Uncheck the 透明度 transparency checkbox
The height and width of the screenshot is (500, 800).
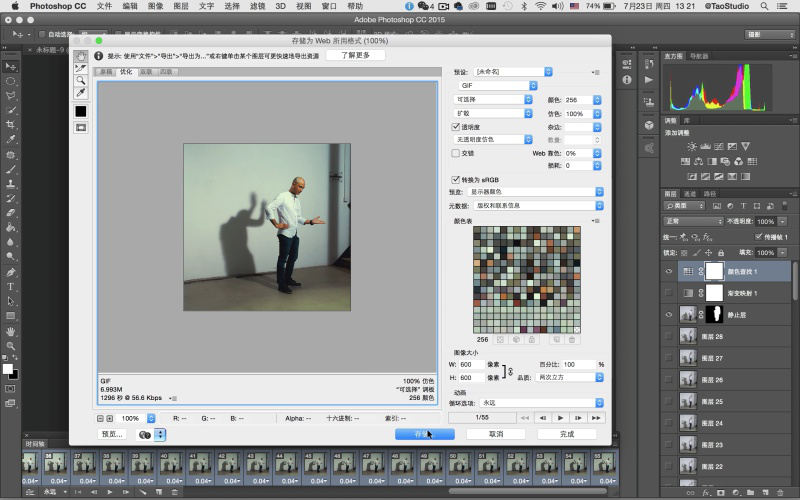(x=455, y=128)
